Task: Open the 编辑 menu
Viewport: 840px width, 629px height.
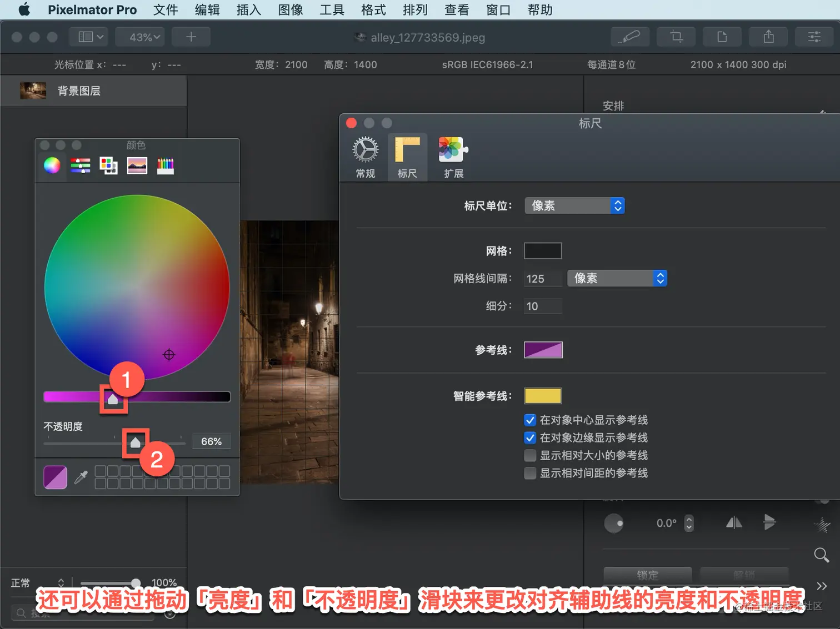Action: click(207, 9)
